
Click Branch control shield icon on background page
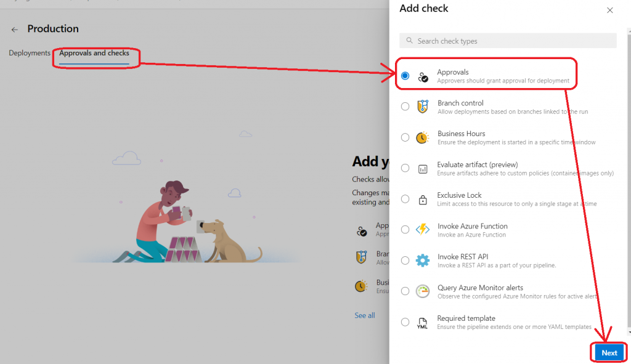click(x=361, y=257)
